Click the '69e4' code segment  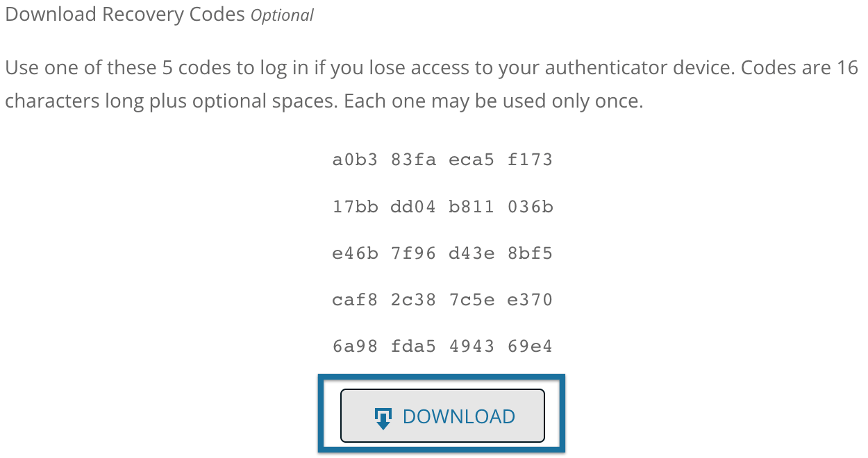tap(530, 346)
